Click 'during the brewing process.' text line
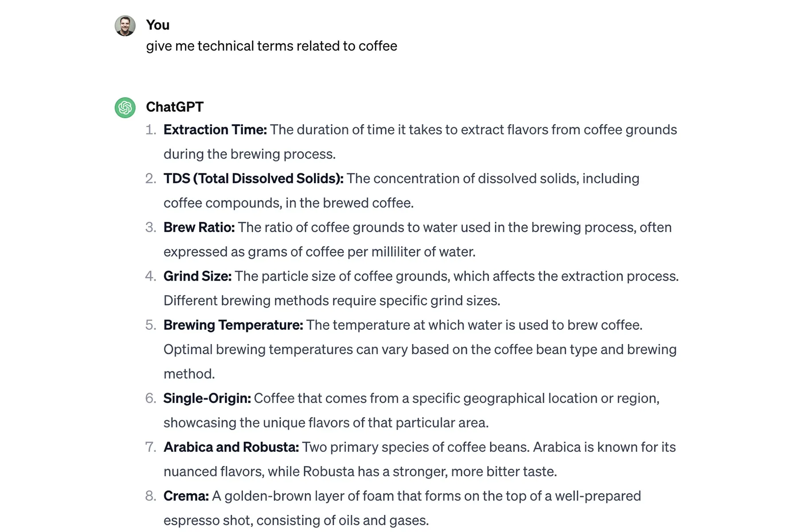Screen dimensions: 798x532 250,154
